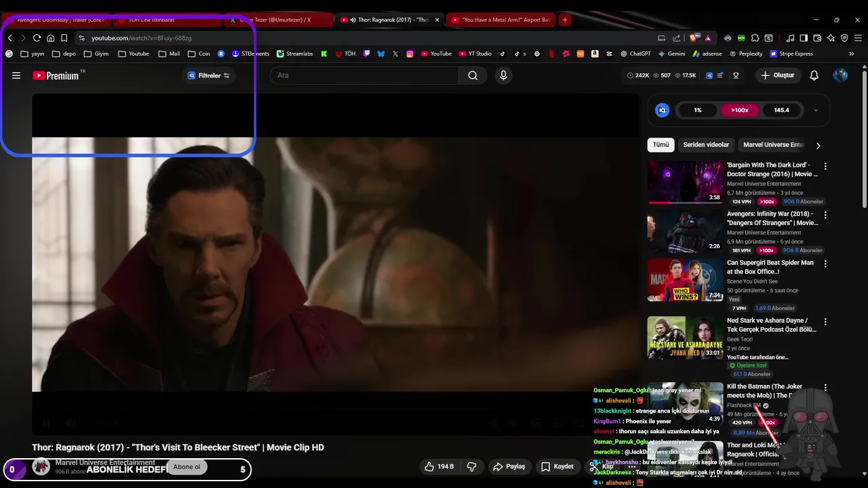Image resolution: width=868 pixels, height=488 pixels.
Task: Switch to the TÖH Link İstihbarat tab
Action: pyautogui.click(x=166, y=20)
